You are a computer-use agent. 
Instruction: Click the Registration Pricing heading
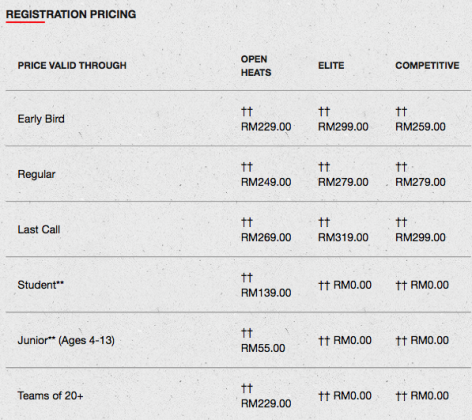click(71, 14)
